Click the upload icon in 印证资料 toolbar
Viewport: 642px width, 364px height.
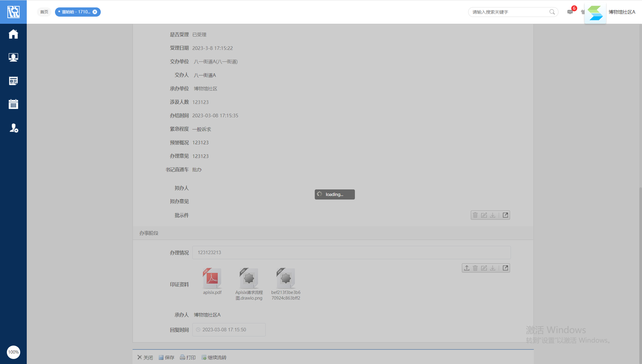coord(467,268)
